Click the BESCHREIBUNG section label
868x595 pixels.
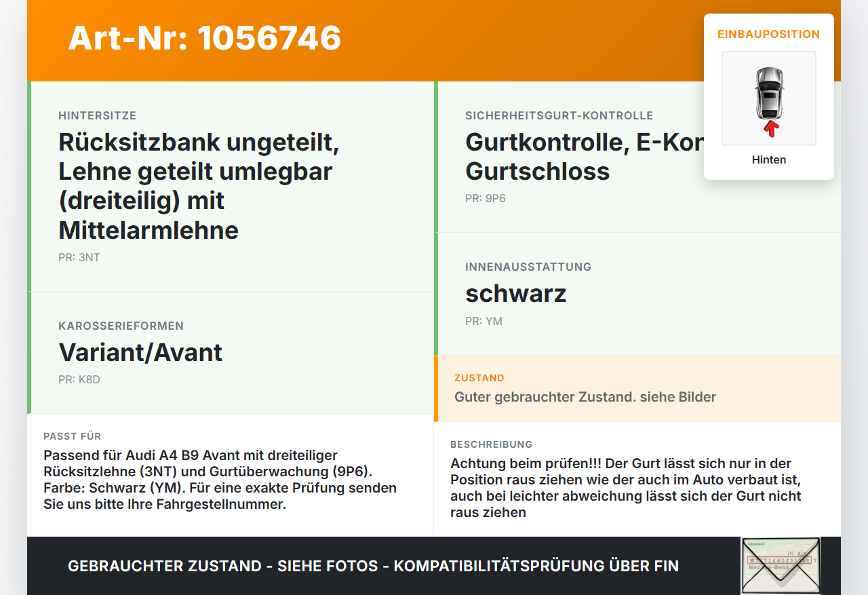click(492, 444)
